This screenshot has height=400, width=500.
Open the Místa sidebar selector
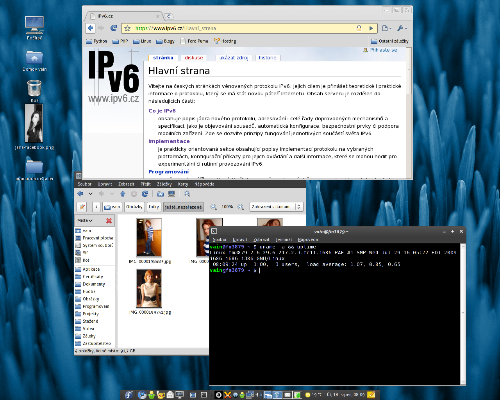[85, 221]
